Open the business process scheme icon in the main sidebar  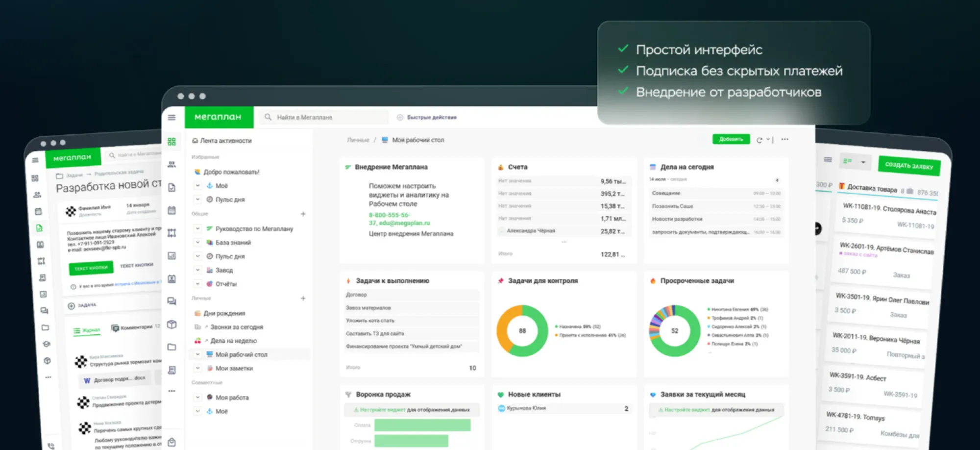pos(171,233)
